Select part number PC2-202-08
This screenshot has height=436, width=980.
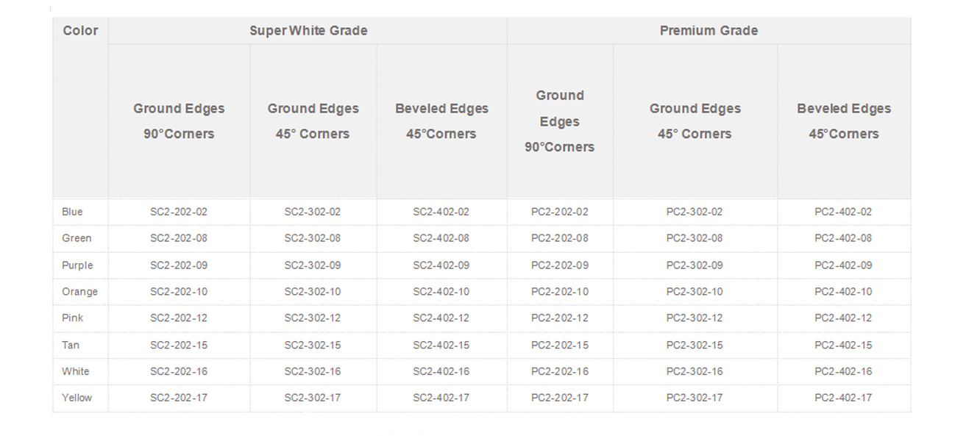pos(560,238)
